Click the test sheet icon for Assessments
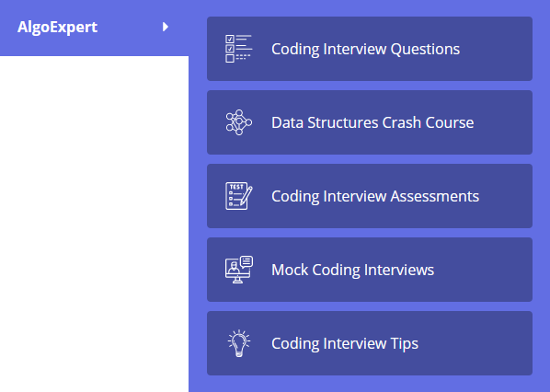550x392 pixels. (x=239, y=196)
